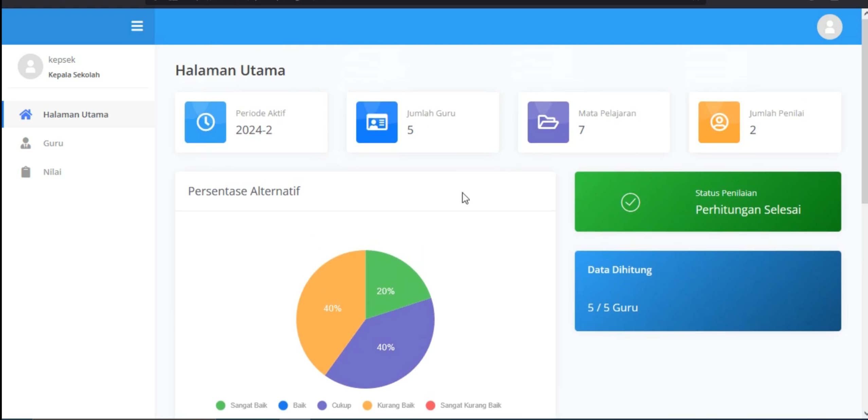Viewport: 868px width, 420px height.
Task: Click the kepsek profile avatar in the sidebar
Action: click(30, 66)
